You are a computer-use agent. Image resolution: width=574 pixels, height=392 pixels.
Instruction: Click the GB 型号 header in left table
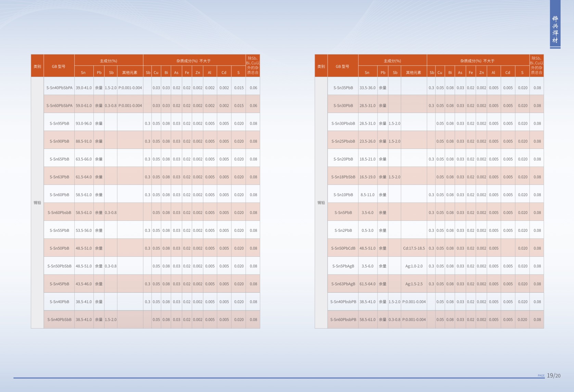[59, 66]
